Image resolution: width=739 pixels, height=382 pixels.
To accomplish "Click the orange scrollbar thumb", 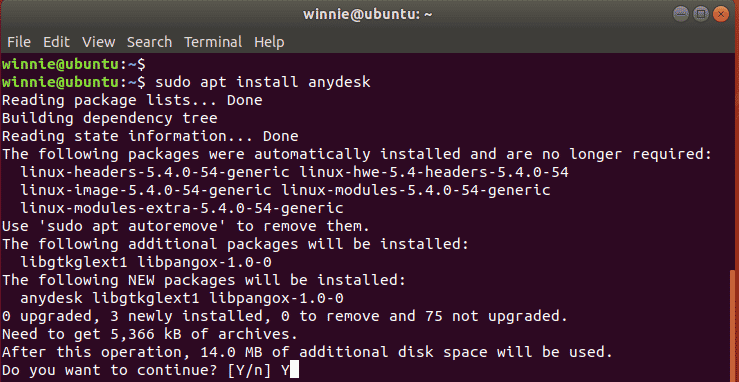I will (x=734, y=325).
